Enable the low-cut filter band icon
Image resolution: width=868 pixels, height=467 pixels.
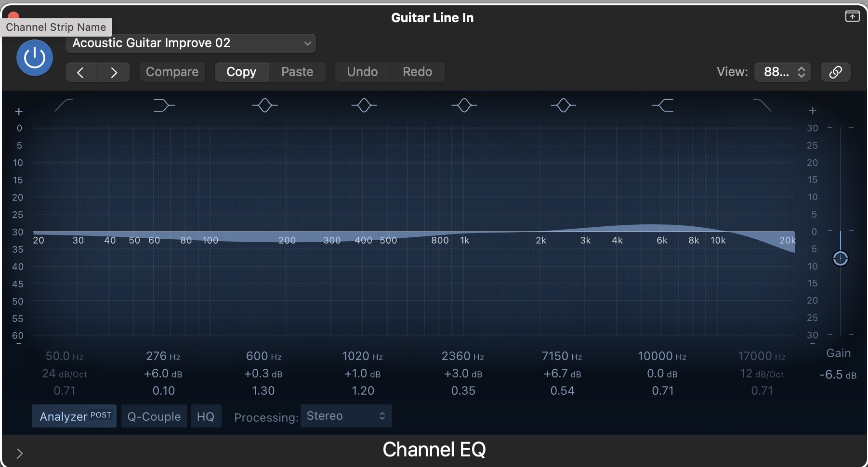(x=64, y=105)
